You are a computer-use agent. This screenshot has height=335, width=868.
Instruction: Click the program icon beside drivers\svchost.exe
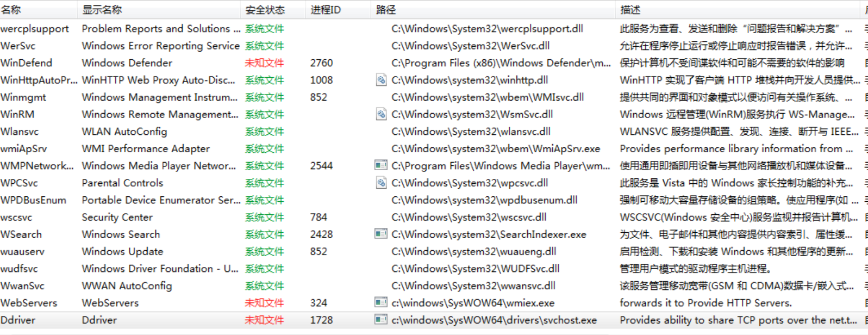click(381, 320)
